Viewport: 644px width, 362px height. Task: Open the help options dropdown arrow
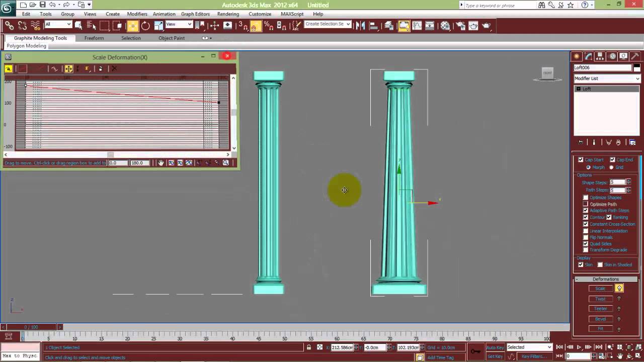pyautogui.click(x=593, y=5)
